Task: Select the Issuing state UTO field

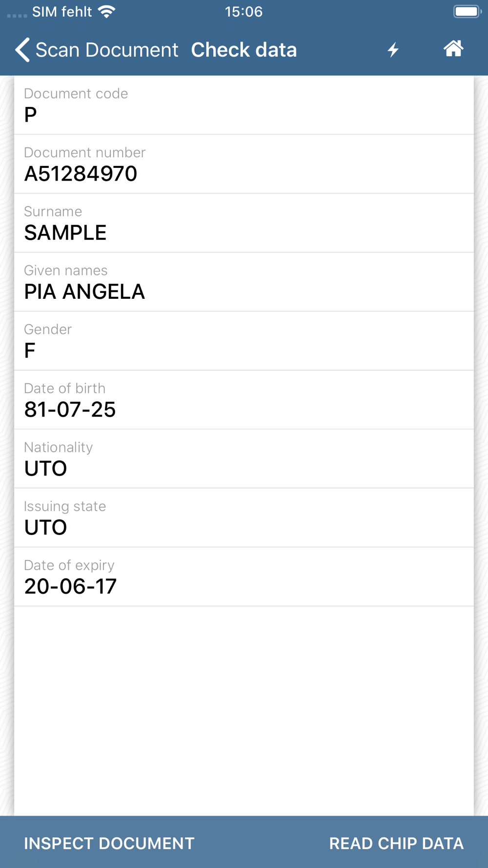Action: coord(244,517)
